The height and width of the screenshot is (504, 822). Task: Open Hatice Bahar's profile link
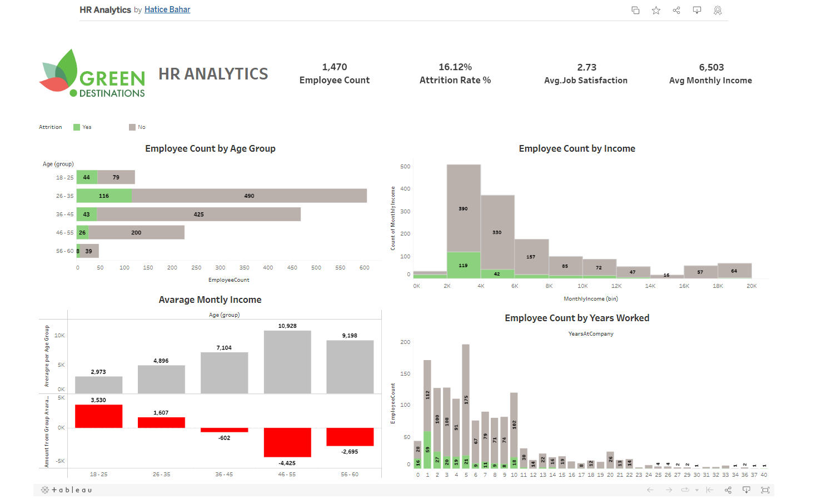coord(167,9)
